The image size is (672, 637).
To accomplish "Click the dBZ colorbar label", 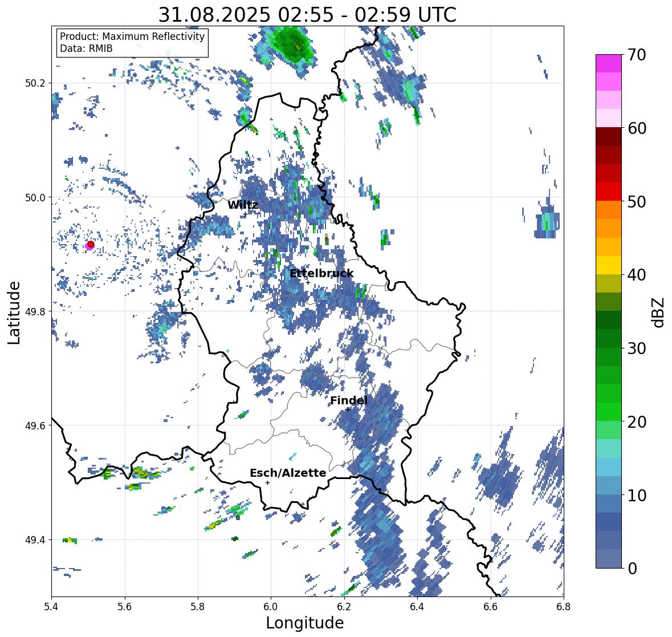I will point(659,312).
